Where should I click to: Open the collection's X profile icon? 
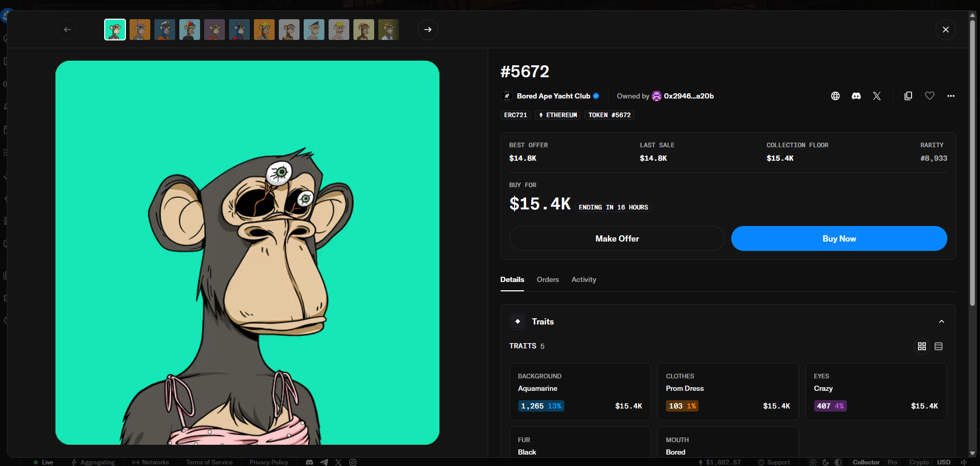coord(877,96)
